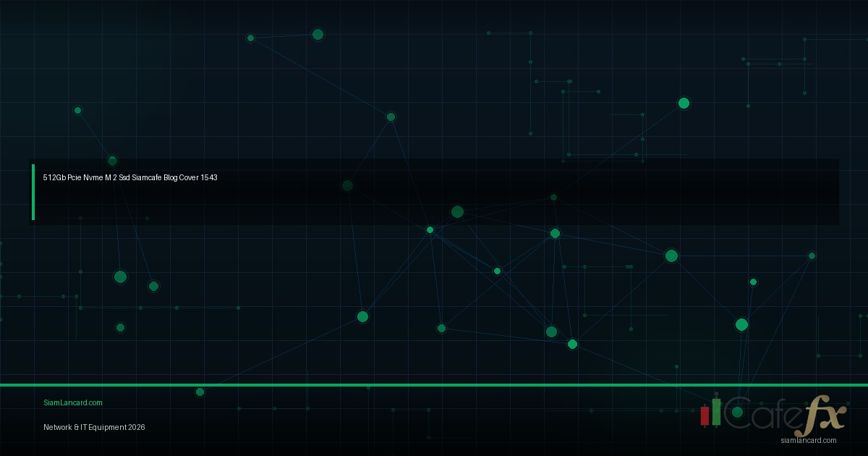
Task: Select the small bright node on the banner's bottom edge
Action: [x=430, y=229]
